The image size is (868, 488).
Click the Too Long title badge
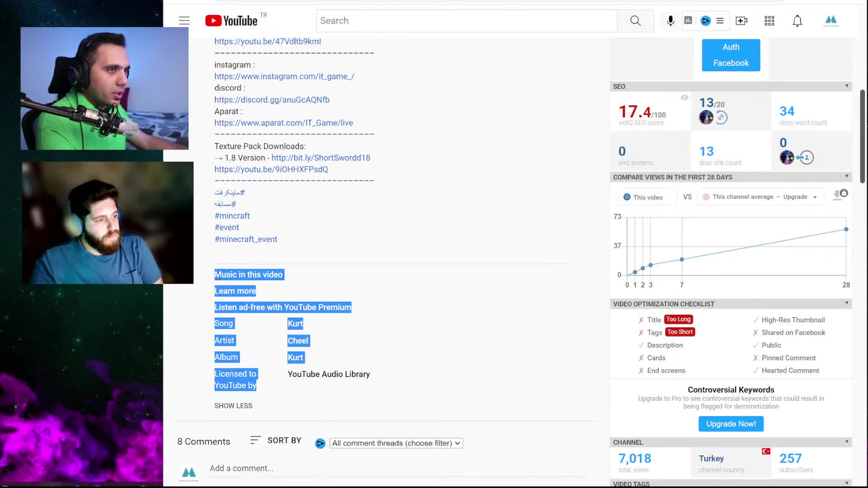(x=678, y=319)
